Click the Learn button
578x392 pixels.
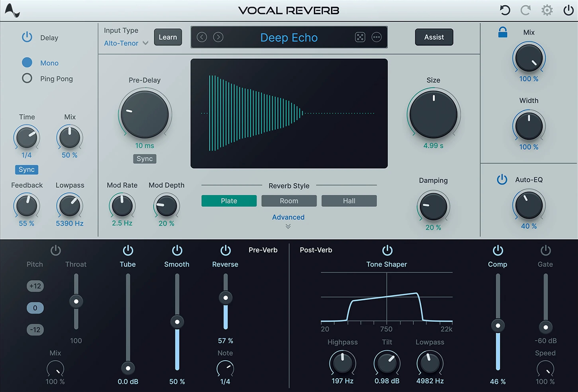click(168, 37)
